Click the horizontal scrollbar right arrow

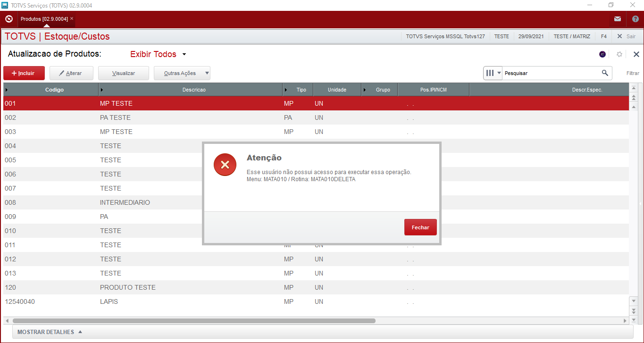click(x=626, y=321)
